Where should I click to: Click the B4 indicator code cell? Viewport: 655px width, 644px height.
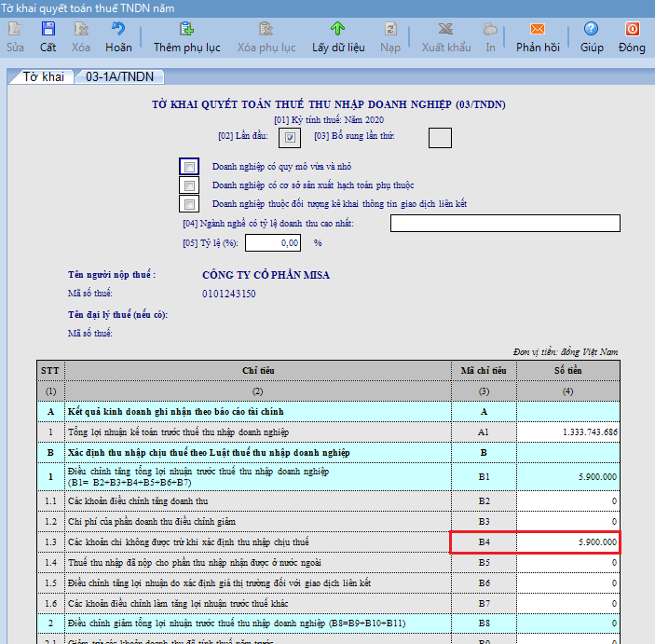point(484,542)
